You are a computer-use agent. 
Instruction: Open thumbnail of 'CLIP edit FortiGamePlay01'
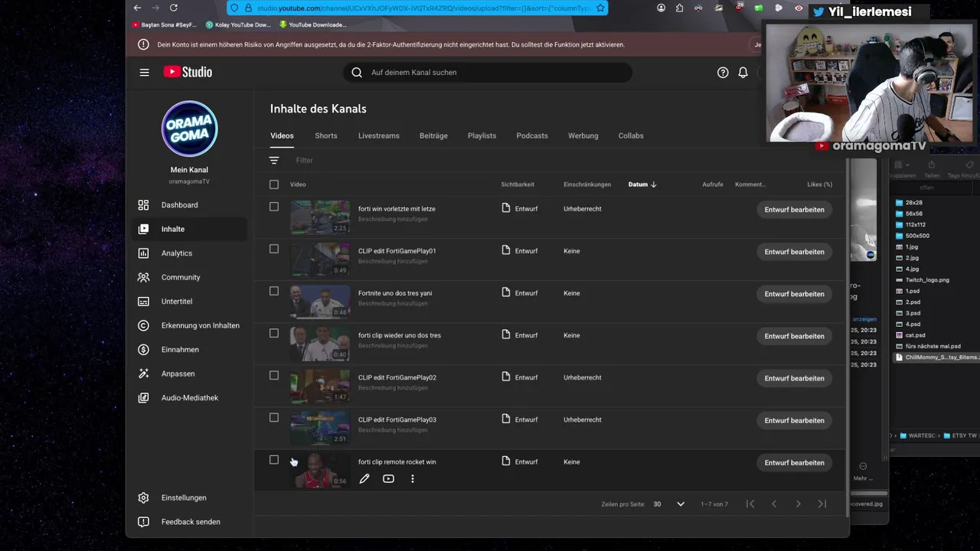pos(320,259)
